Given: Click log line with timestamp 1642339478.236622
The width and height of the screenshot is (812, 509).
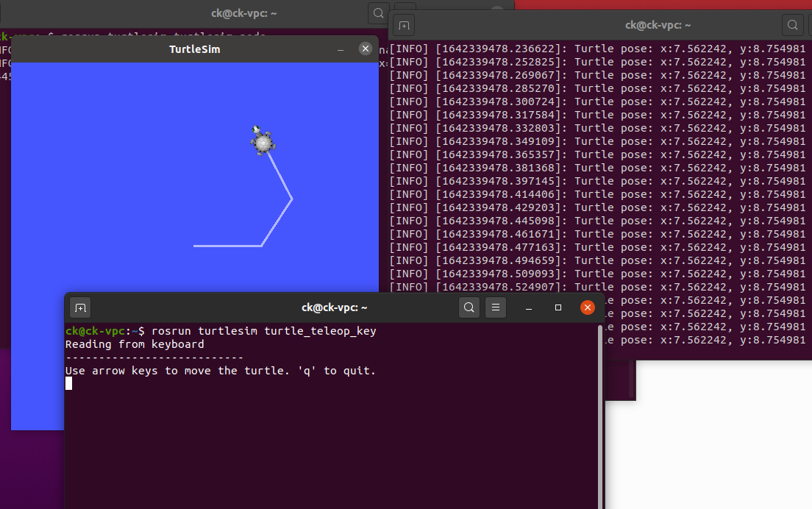Looking at the screenshot, I should point(598,49).
